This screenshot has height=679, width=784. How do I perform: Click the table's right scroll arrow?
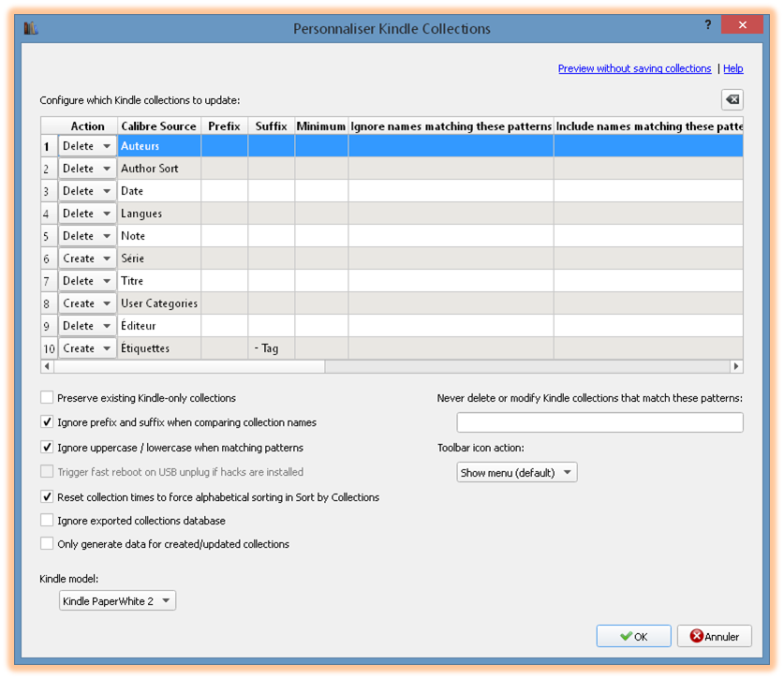click(736, 366)
